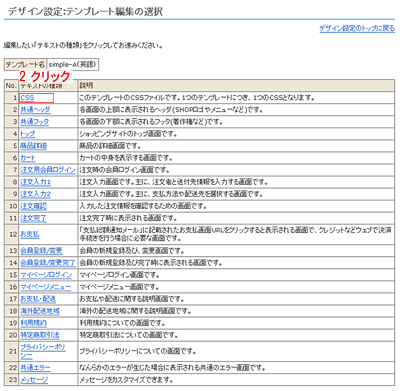The height and width of the screenshot is (391, 400).
Task: Return via デザイン設定のトップに戻る link
Action: pos(357,29)
